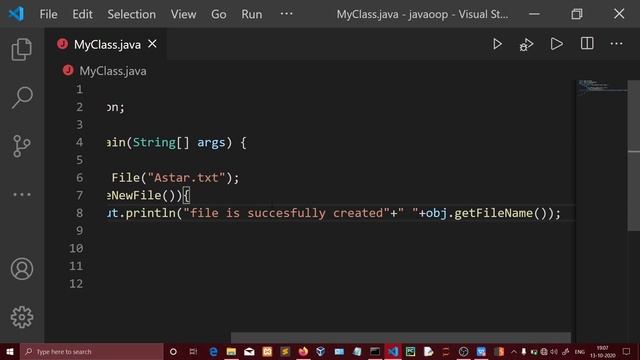Open the Source Control view

pyautogui.click(x=22, y=146)
